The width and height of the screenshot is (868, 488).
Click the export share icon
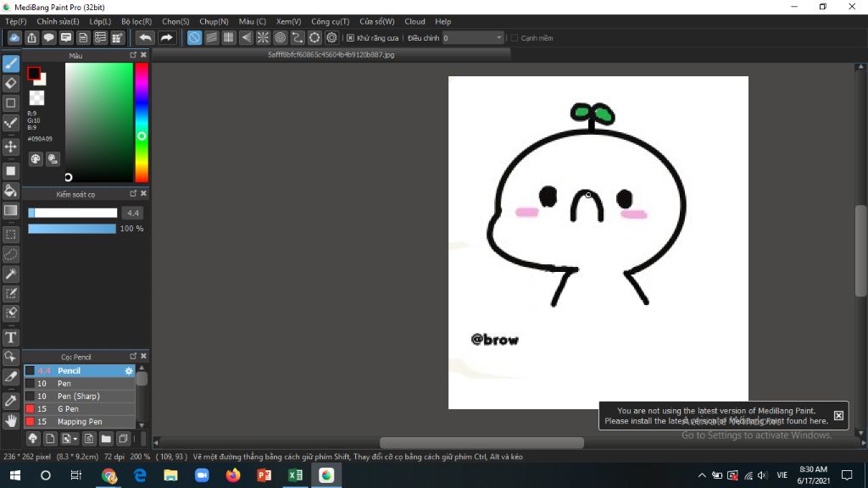(x=31, y=37)
